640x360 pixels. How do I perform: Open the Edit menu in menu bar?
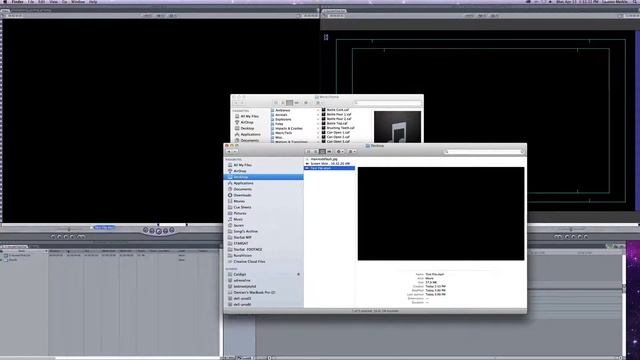pyautogui.click(x=42, y=2)
